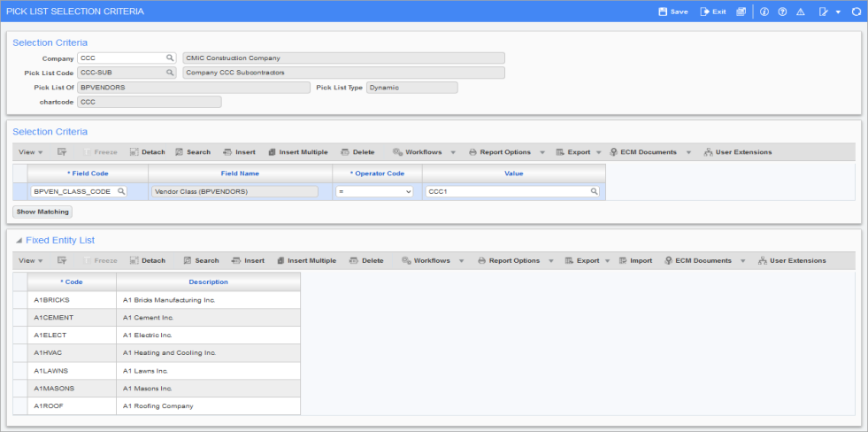
Task: Open the help question mark icon
Action: point(782,12)
